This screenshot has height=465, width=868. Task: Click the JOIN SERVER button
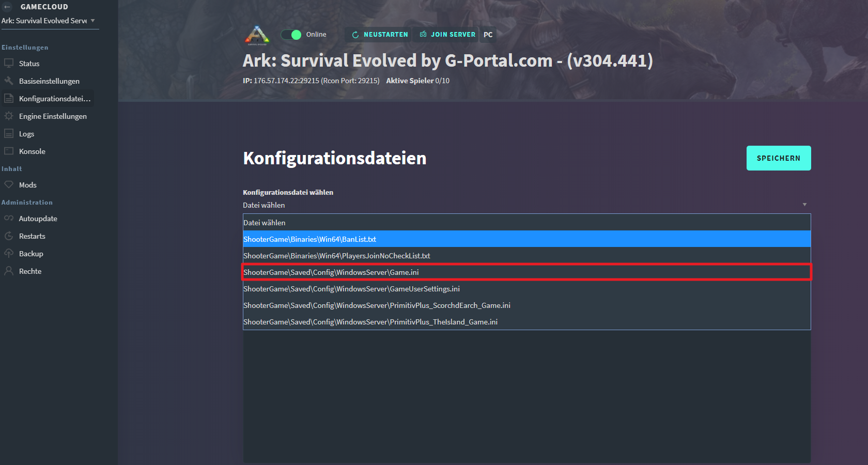coord(447,35)
